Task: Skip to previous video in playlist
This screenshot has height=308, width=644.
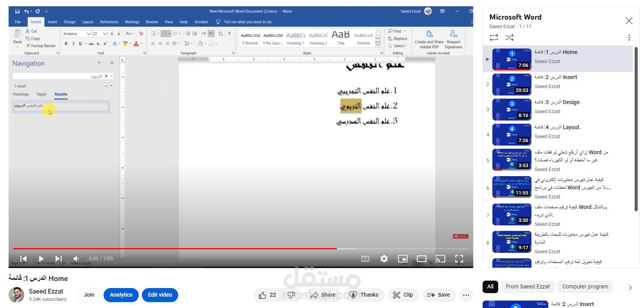Action: pos(23,259)
